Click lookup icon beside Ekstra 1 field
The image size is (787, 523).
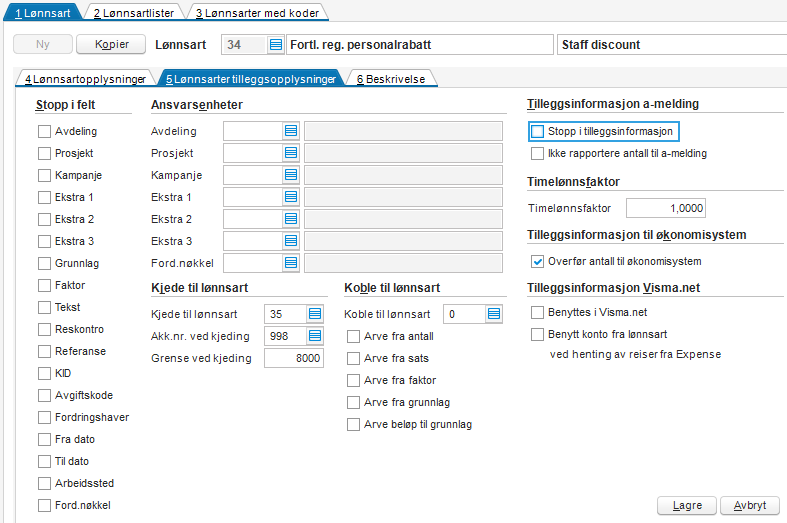(291, 197)
